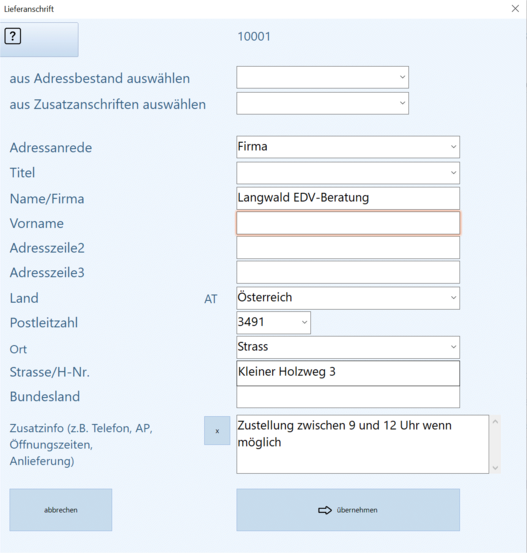Expand the Postleitzahl dropdown showing 3491

click(273, 322)
